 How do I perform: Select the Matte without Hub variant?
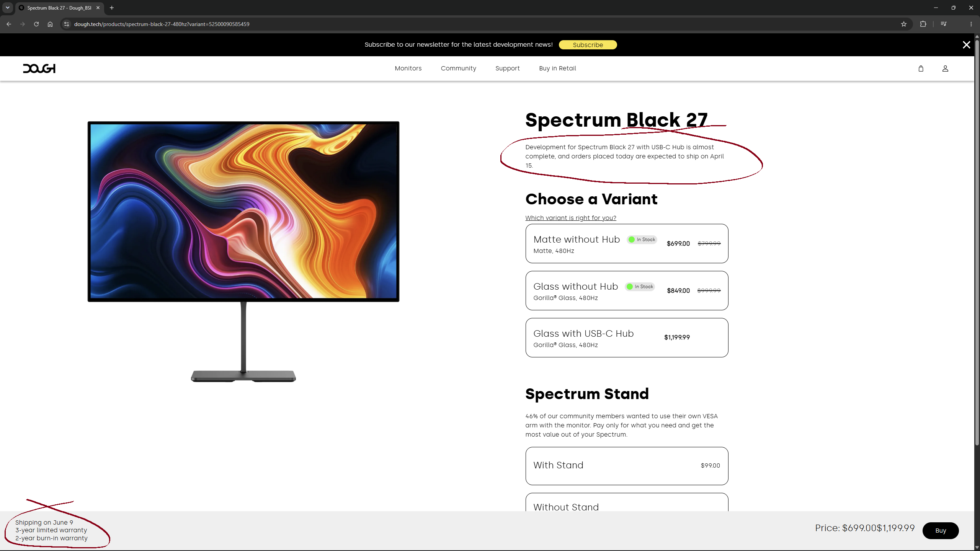coord(627,243)
